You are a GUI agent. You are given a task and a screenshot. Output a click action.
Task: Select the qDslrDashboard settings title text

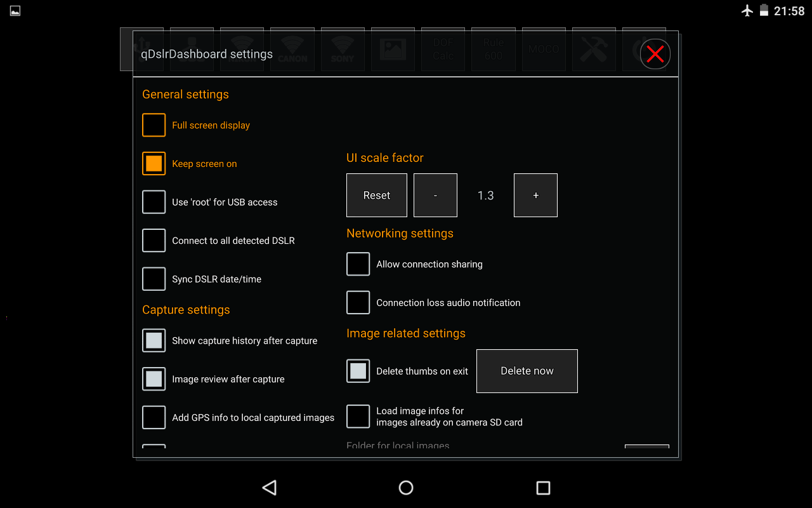207,54
